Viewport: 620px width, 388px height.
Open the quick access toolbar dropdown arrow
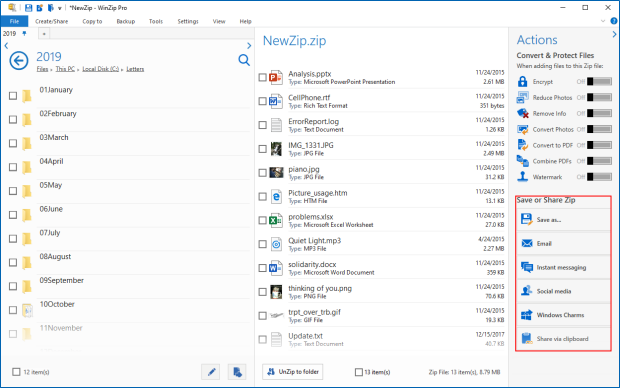[60, 8]
